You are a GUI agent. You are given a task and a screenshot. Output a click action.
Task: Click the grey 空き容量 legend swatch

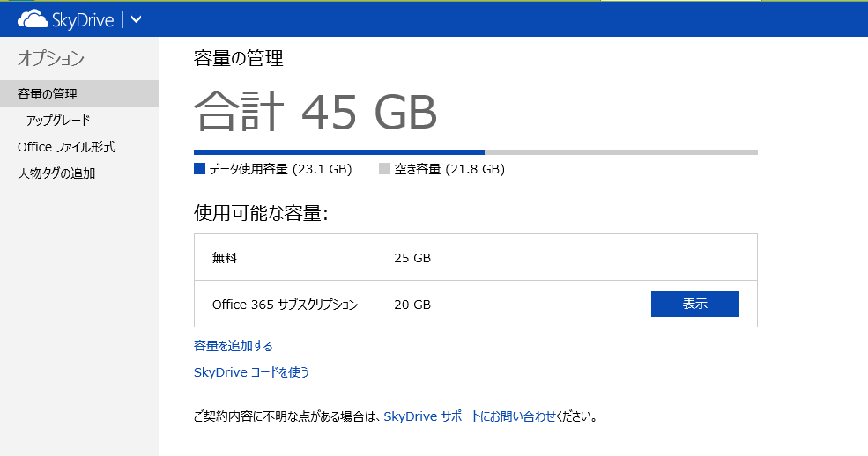click(384, 169)
